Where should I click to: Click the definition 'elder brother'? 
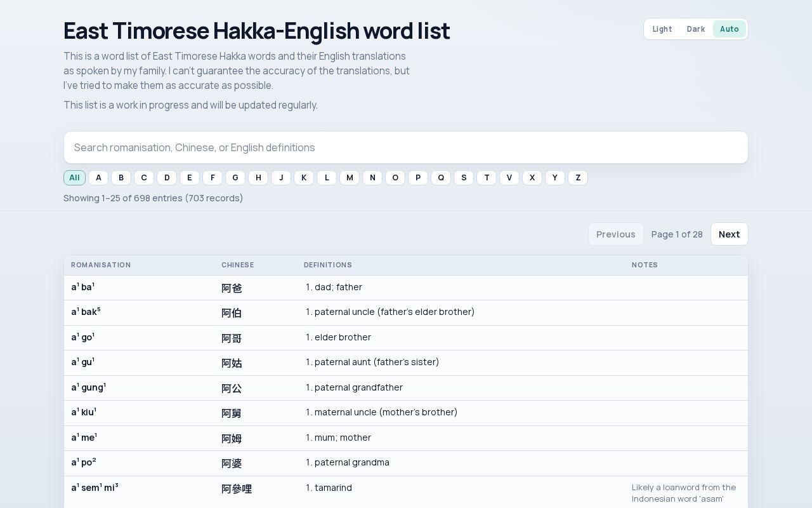pos(343,337)
